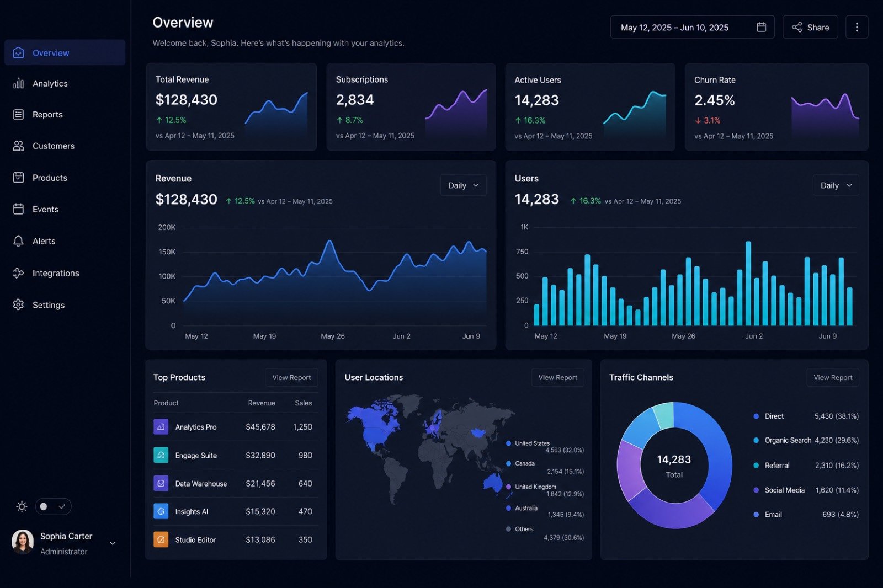883x588 pixels.
Task: Click the share nodes icon
Action: click(797, 27)
